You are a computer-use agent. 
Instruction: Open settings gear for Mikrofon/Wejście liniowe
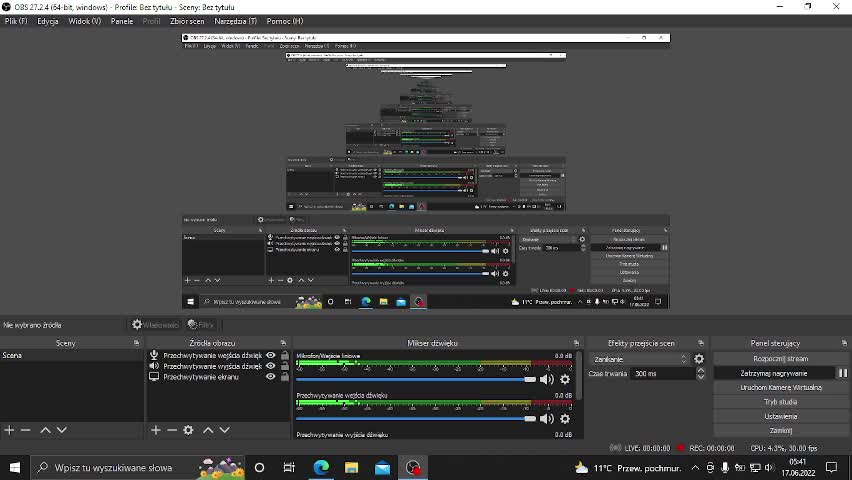(x=565, y=379)
